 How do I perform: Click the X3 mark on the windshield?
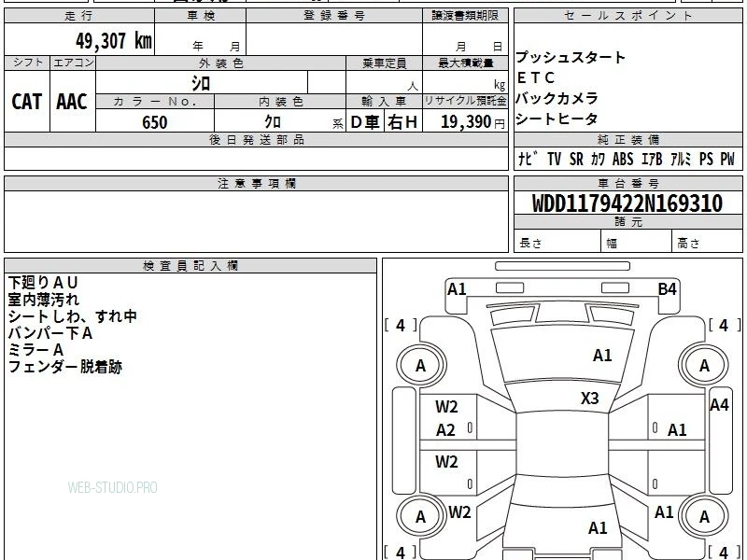589,399
